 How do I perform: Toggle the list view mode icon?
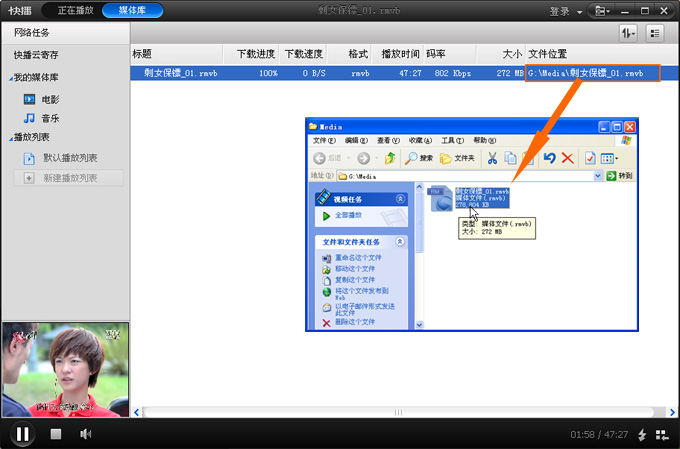click(x=655, y=33)
